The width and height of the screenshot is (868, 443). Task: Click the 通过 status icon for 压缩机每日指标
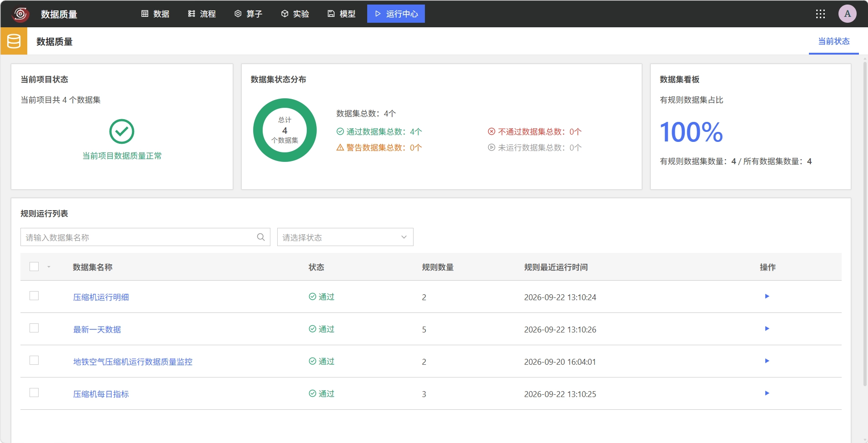coord(313,393)
